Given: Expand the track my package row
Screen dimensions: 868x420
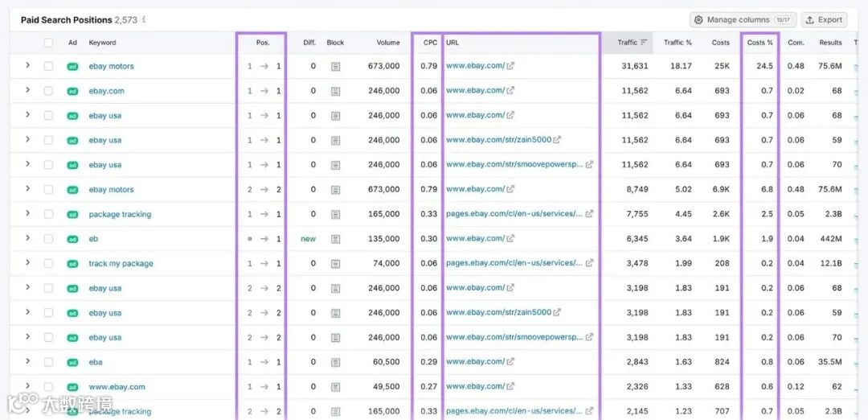Looking at the screenshot, I should (x=27, y=262).
